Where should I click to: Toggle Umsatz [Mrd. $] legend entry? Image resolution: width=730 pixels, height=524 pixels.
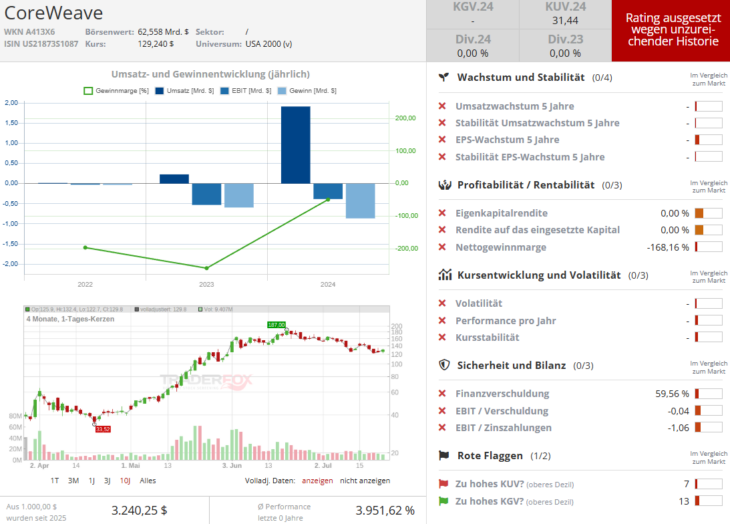184,91
